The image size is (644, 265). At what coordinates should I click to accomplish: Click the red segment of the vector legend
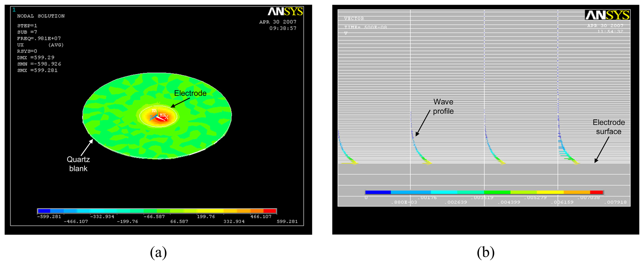point(597,192)
